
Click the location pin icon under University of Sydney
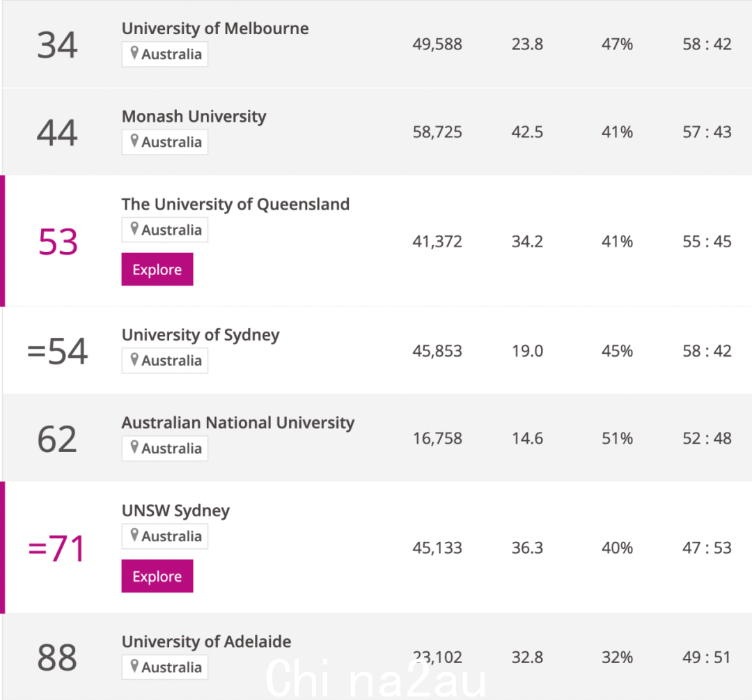tap(134, 359)
